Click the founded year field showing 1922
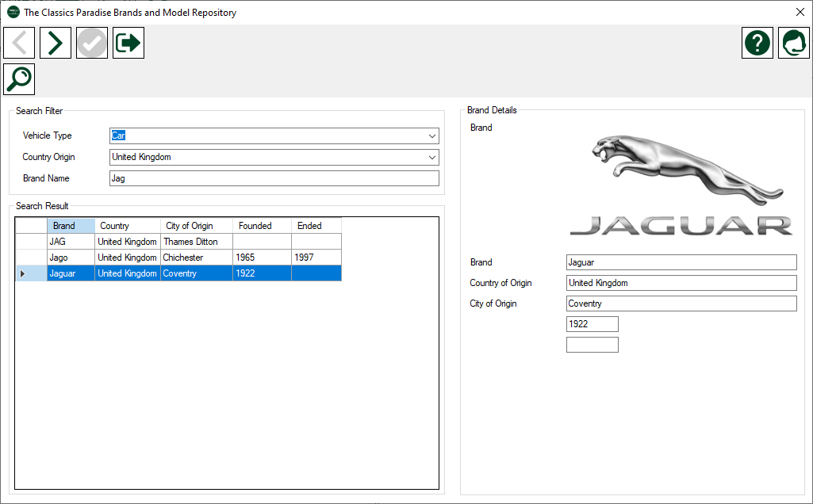The height and width of the screenshot is (504, 813). (x=592, y=324)
